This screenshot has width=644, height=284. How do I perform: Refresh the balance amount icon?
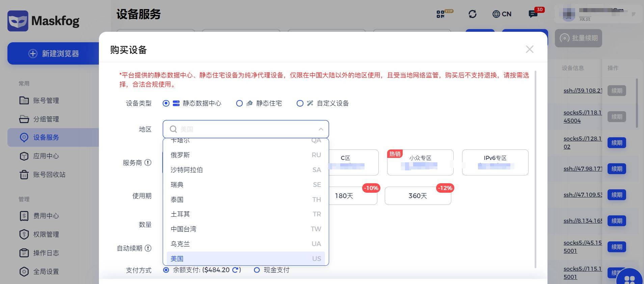[236, 270]
